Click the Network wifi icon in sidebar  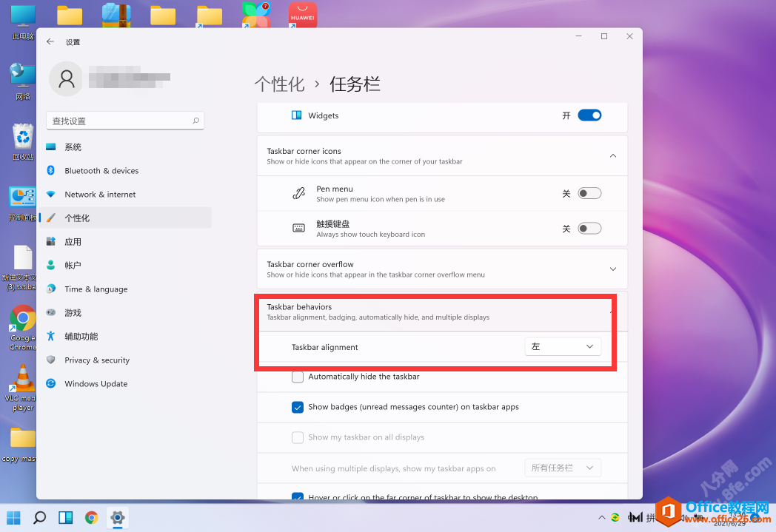pyautogui.click(x=50, y=195)
